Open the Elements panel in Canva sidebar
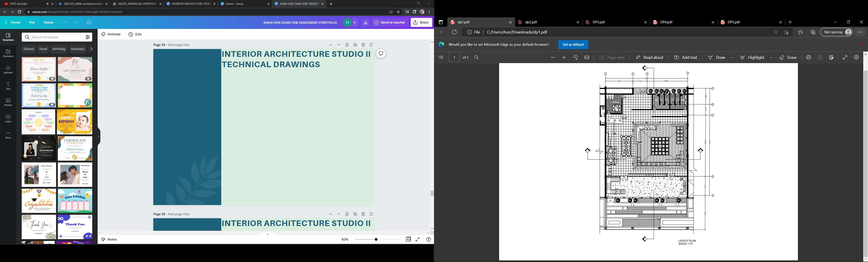The image size is (868, 262). click(8, 53)
